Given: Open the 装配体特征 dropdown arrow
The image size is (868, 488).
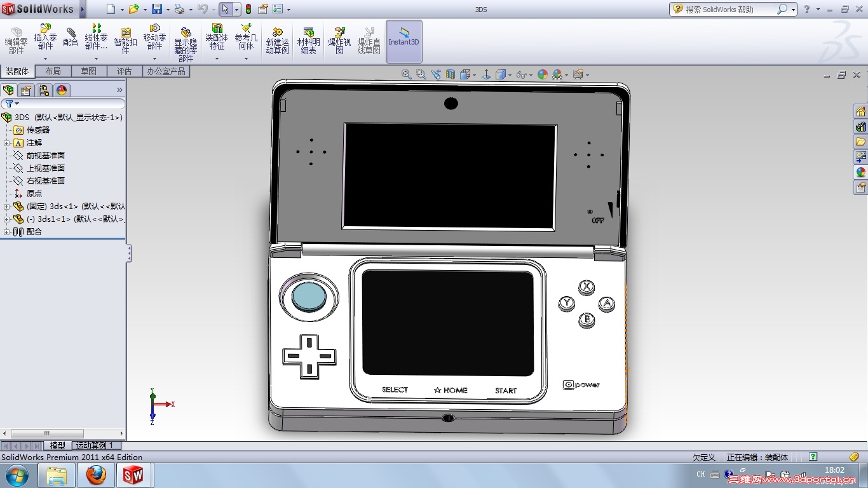Looking at the screenshot, I should click(x=217, y=58).
